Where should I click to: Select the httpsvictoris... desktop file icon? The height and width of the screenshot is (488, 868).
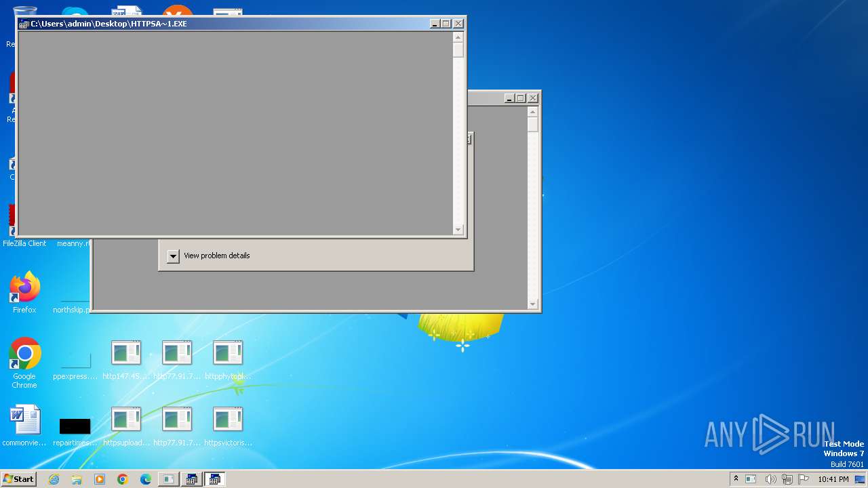click(228, 426)
